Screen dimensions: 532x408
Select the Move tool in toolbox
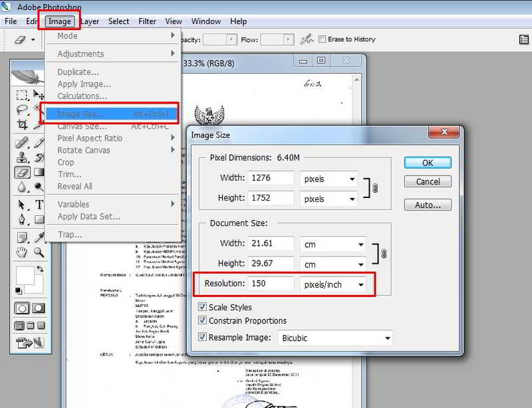[x=39, y=94]
